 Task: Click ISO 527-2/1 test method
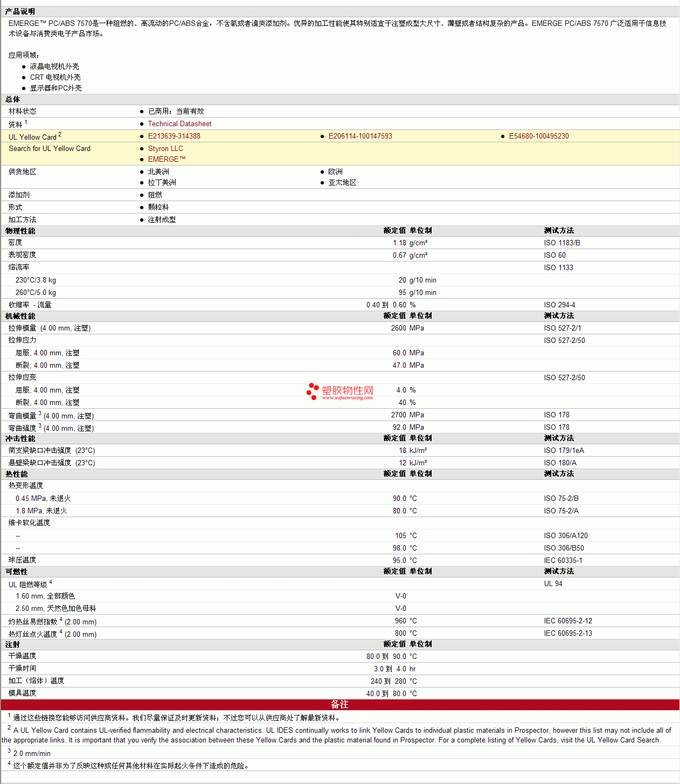click(563, 328)
